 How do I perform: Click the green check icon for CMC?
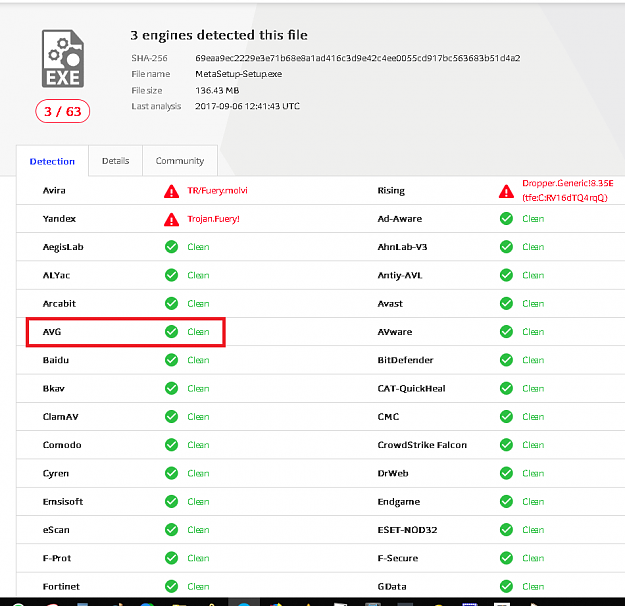(x=506, y=417)
